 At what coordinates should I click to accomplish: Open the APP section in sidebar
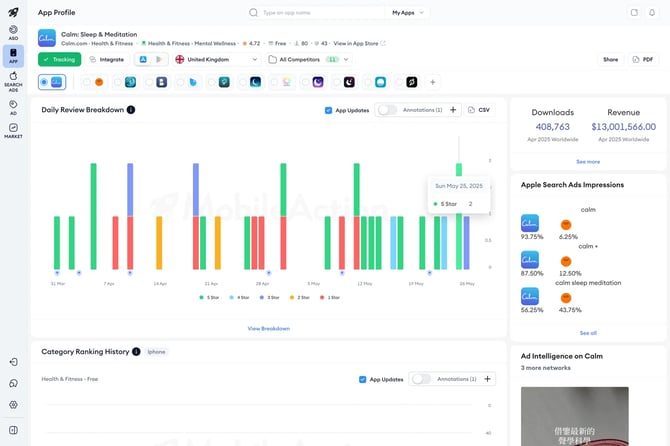pos(13,56)
